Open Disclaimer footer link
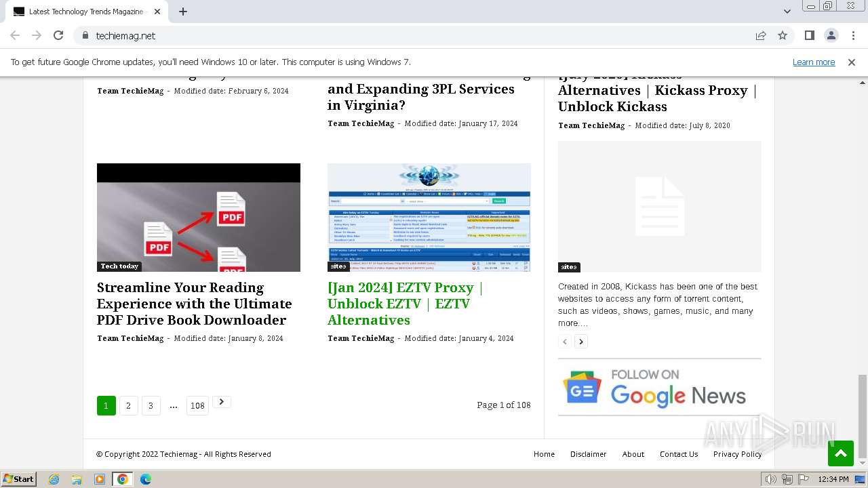868x488 pixels. coord(588,454)
